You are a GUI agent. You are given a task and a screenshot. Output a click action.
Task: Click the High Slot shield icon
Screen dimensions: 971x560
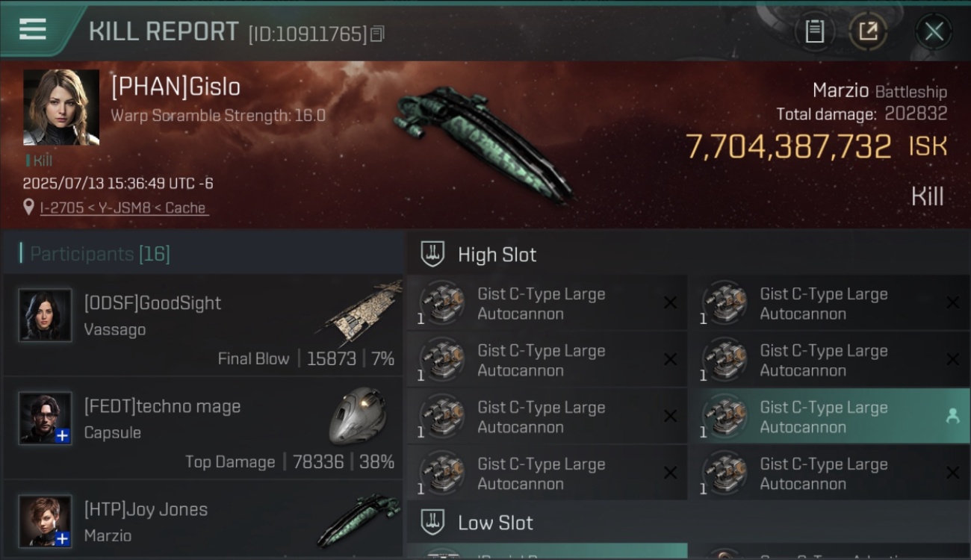pos(432,254)
